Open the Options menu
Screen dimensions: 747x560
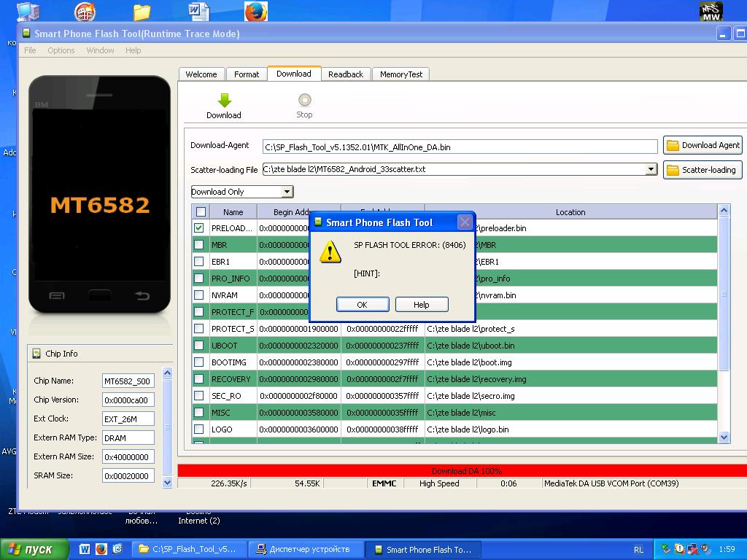tap(61, 50)
